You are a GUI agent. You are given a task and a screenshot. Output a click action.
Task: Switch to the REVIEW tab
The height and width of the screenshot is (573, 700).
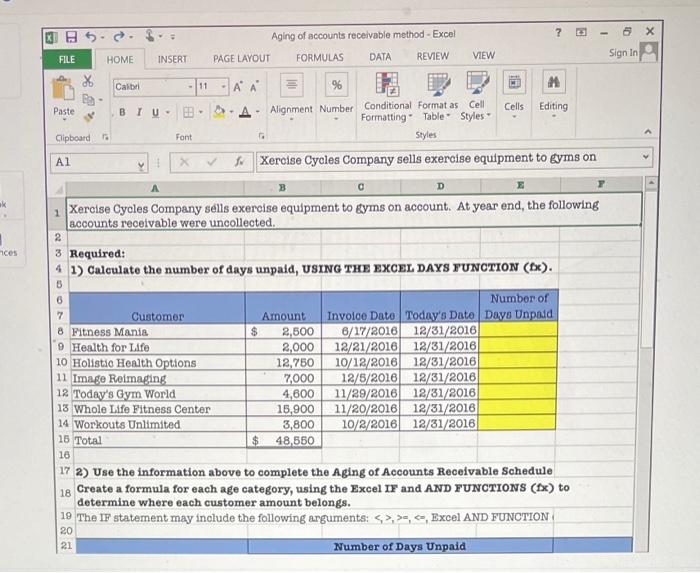[433, 56]
